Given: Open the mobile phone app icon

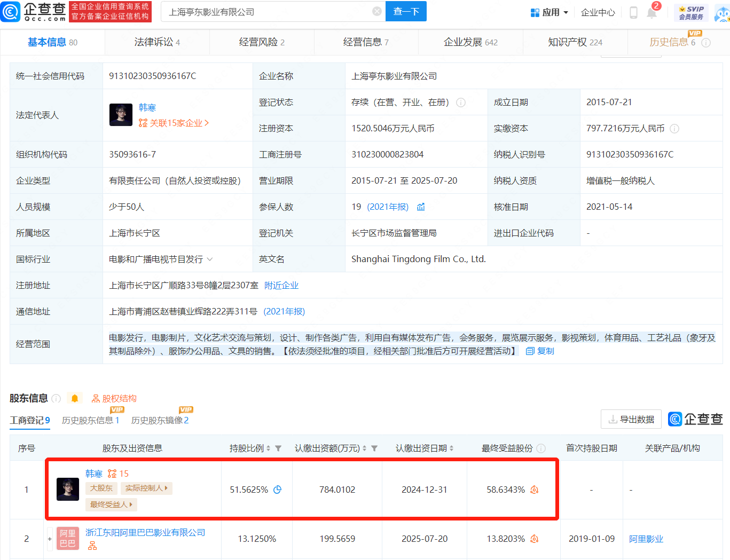Looking at the screenshot, I should (x=633, y=12).
